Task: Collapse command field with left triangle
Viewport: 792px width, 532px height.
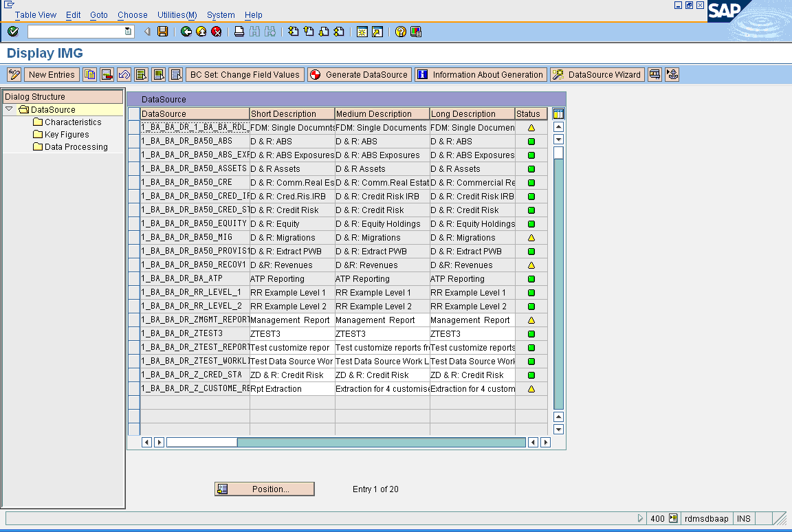Action: tap(147, 32)
